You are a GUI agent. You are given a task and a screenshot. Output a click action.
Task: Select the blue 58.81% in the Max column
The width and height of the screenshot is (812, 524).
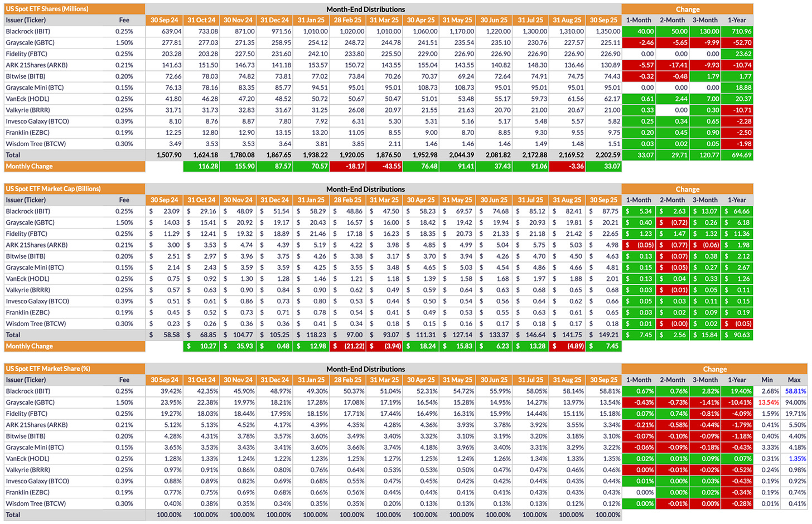795,391
